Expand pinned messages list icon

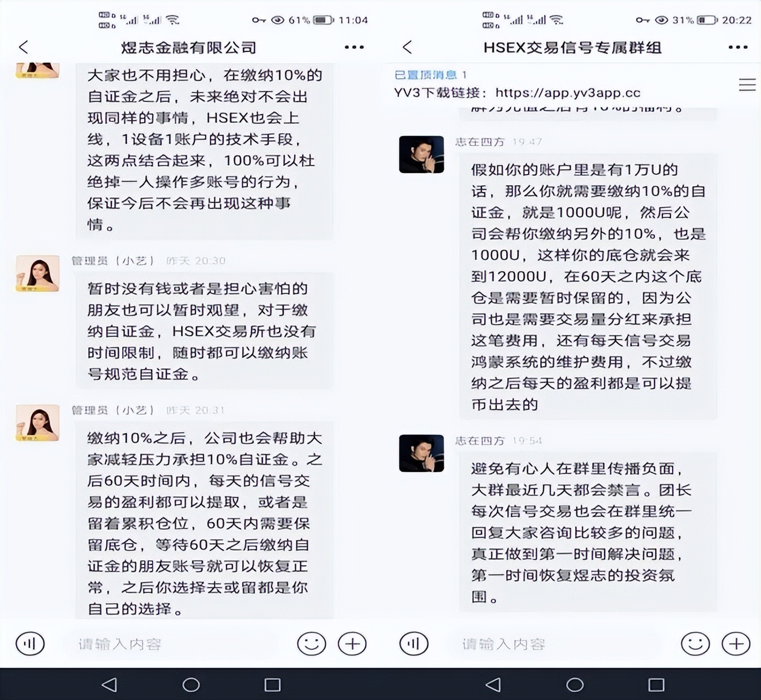[x=747, y=85]
